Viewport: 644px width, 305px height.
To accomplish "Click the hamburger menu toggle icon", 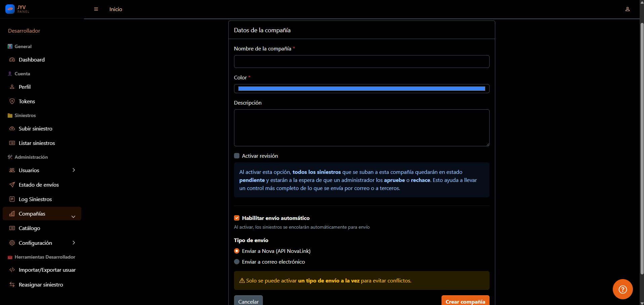I will point(96,9).
